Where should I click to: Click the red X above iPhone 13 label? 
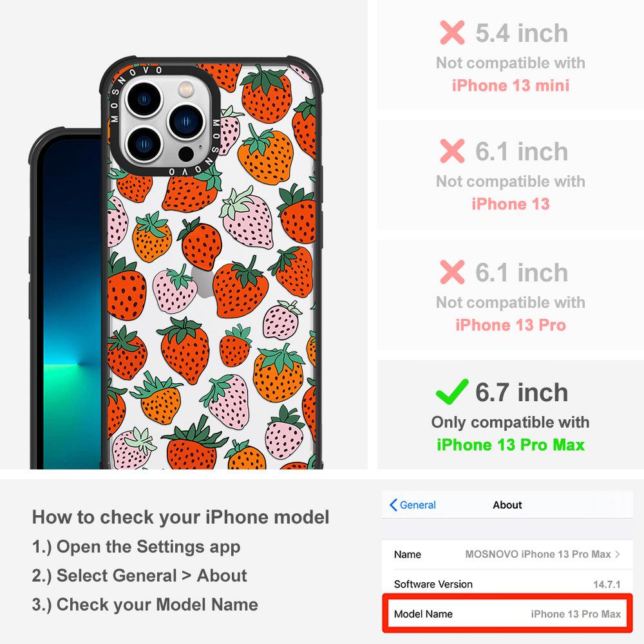tap(452, 151)
